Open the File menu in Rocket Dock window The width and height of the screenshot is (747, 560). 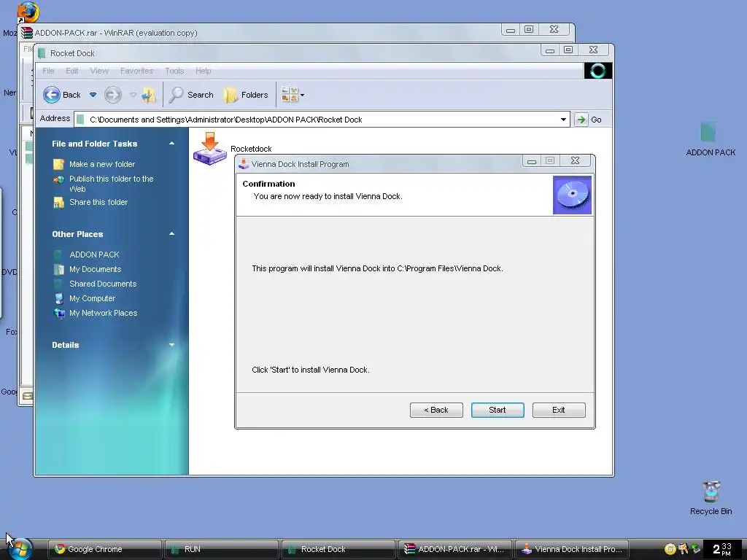pyautogui.click(x=48, y=71)
